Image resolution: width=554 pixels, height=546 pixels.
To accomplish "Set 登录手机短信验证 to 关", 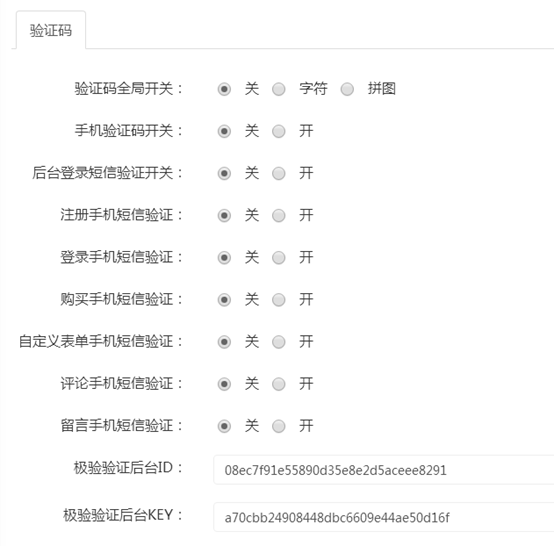I will 224,258.
